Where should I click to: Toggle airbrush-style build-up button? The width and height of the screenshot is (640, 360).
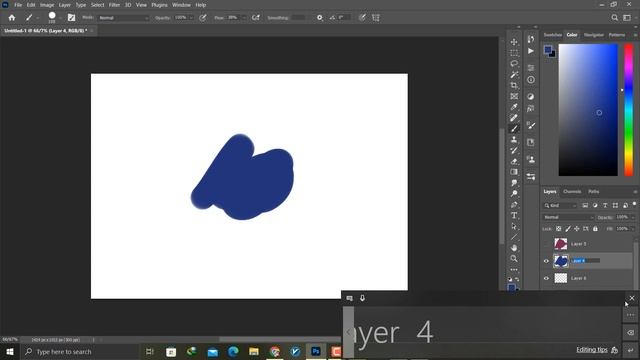click(256, 18)
